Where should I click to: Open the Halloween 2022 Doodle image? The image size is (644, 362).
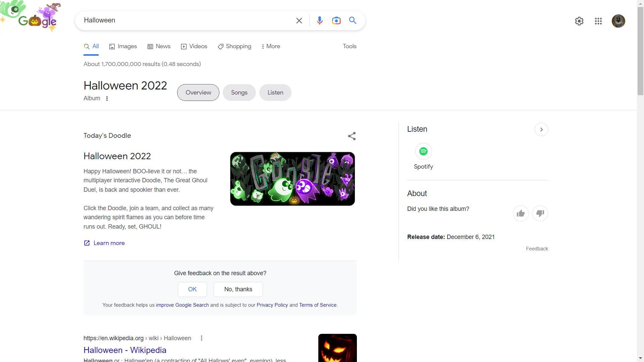pyautogui.click(x=292, y=179)
